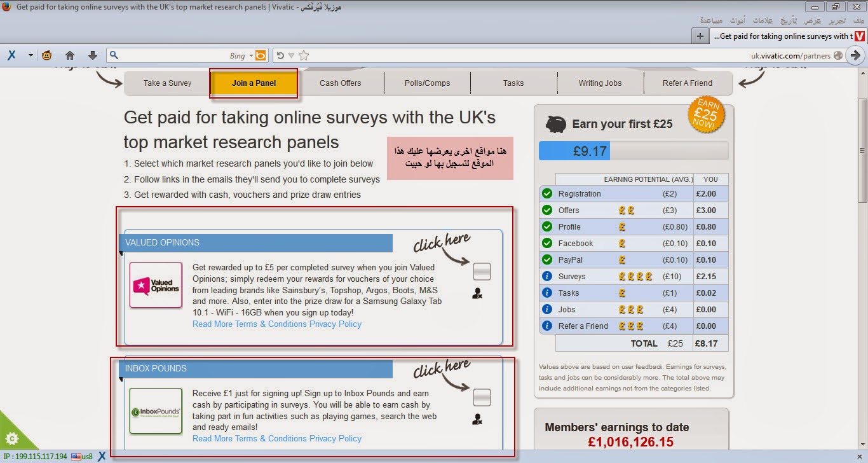Open the تأريخ (History) menu

tap(788, 20)
